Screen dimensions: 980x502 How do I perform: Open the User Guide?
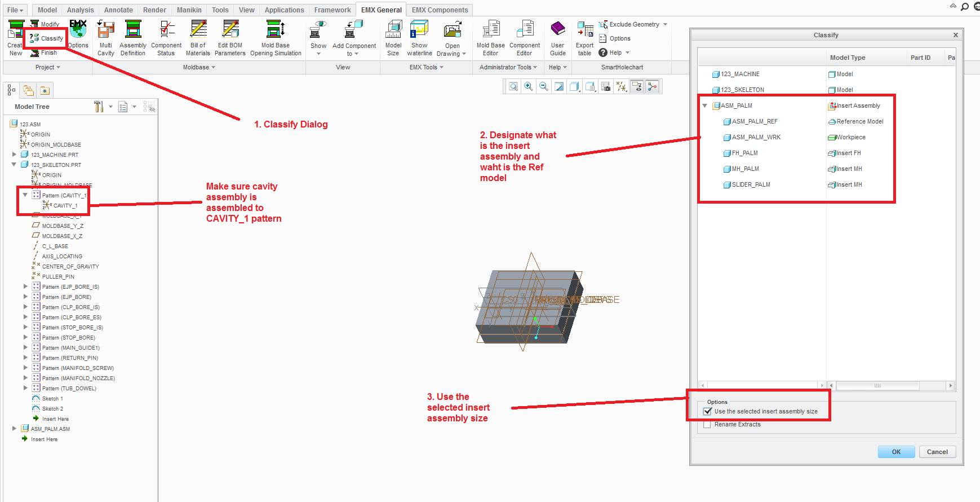[558, 38]
